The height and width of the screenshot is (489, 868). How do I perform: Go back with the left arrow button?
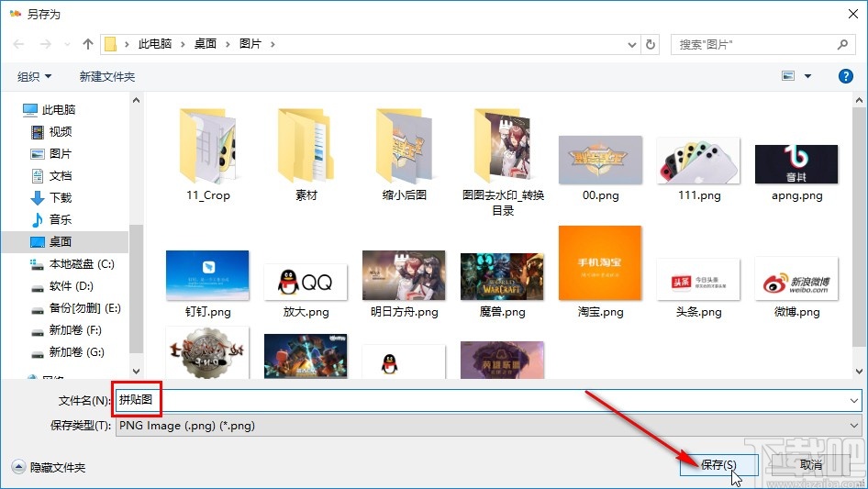(x=18, y=44)
